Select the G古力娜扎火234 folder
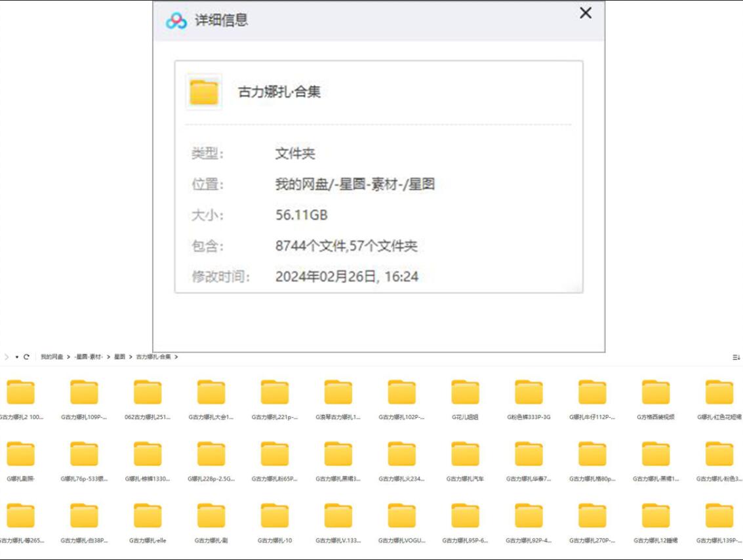This screenshot has height=560, width=743. tap(401, 462)
